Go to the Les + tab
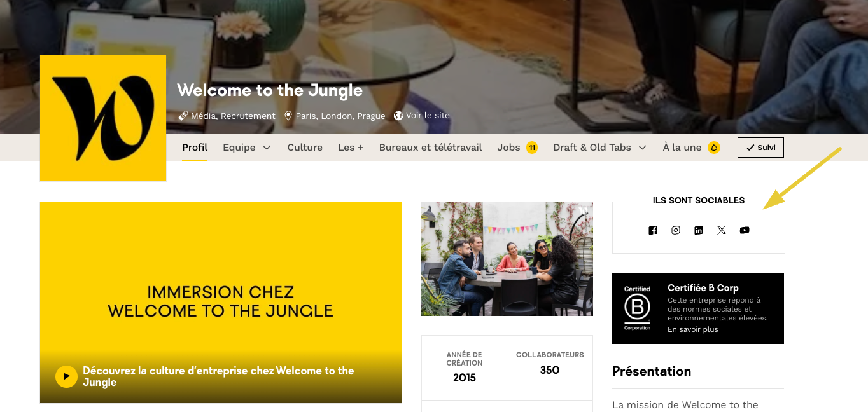The width and height of the screenshot is (868, 412). tap(351, 148)
